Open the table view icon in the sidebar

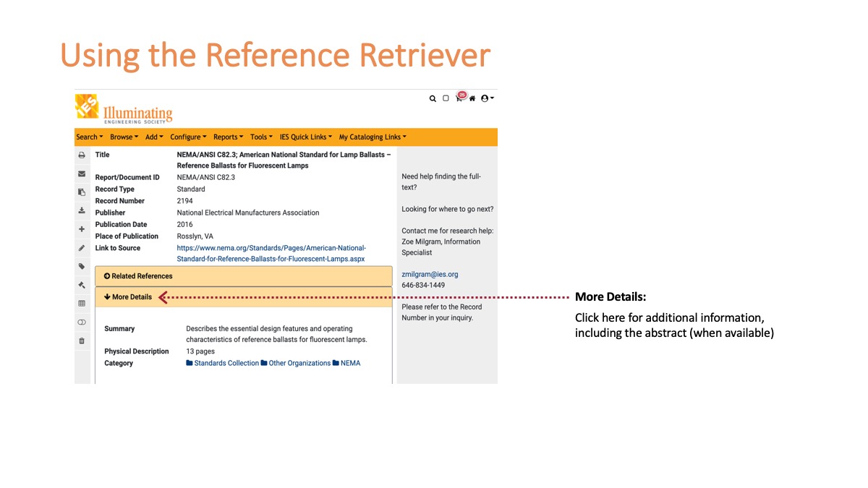[82, 304]
